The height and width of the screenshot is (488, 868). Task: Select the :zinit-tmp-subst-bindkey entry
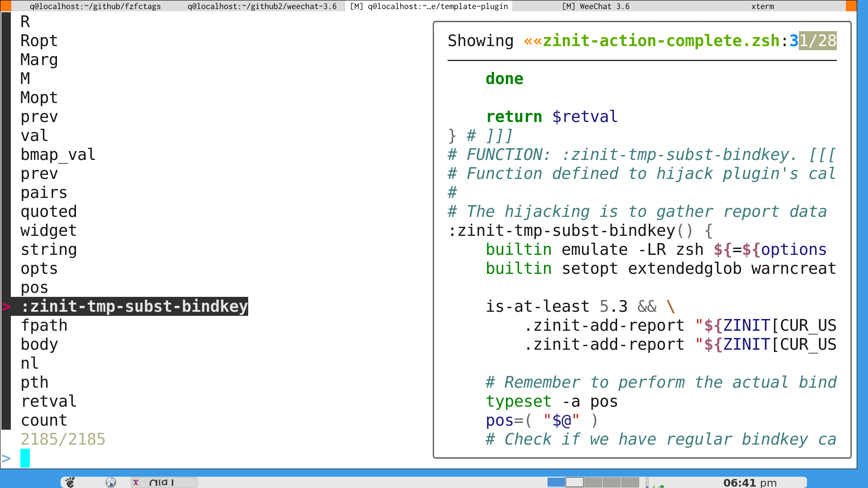click(134, 306)
